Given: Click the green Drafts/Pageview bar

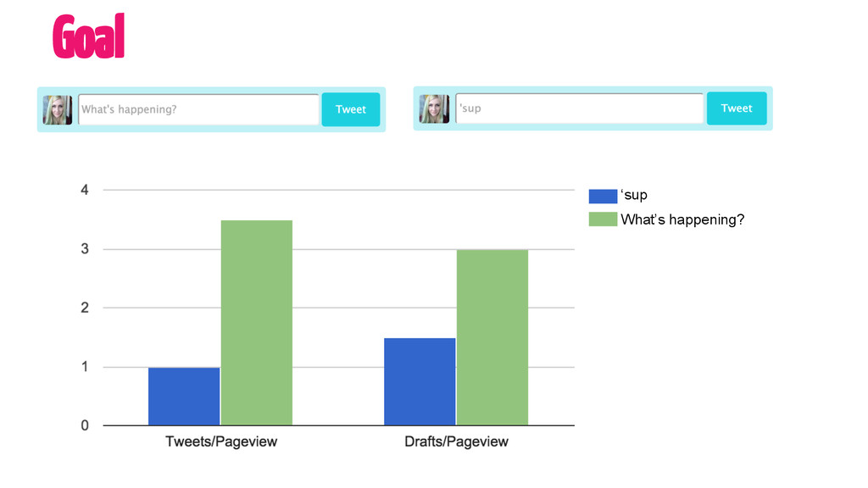Looking at the screenshot, I should tap(492, 337).
